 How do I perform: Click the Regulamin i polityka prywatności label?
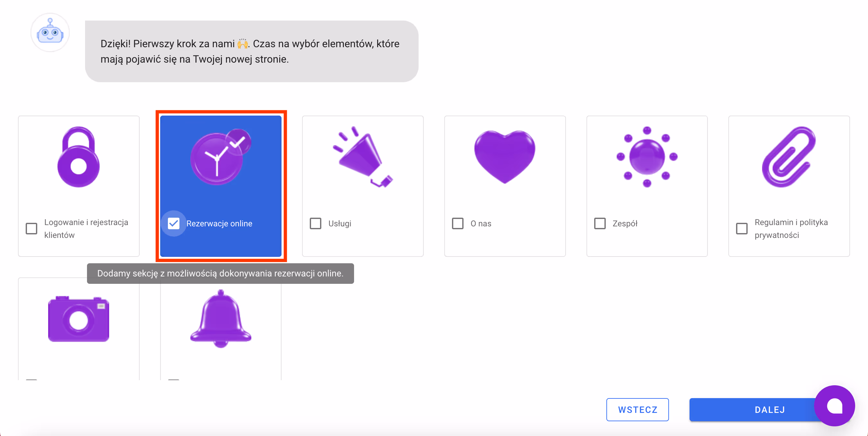(791, 229)
